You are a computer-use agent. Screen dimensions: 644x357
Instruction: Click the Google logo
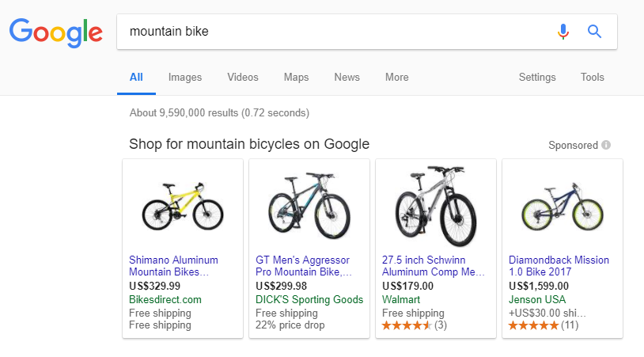coord(56,32)
